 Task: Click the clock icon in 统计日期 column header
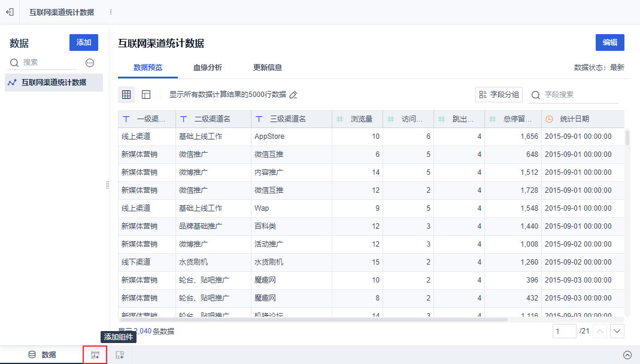pos(550,119)
